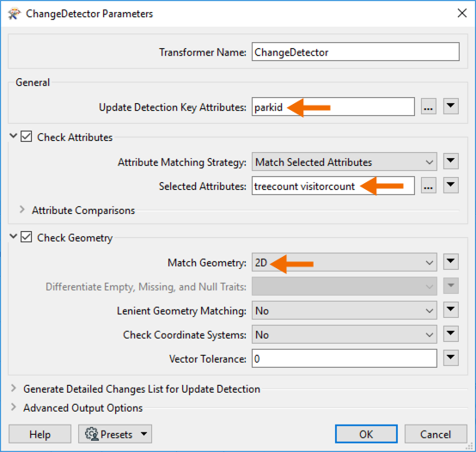The width and height of the screenshot is (476, 452).
Task: Open Lenient Geometry Matching dropdown
Action: tap(345, 310)
